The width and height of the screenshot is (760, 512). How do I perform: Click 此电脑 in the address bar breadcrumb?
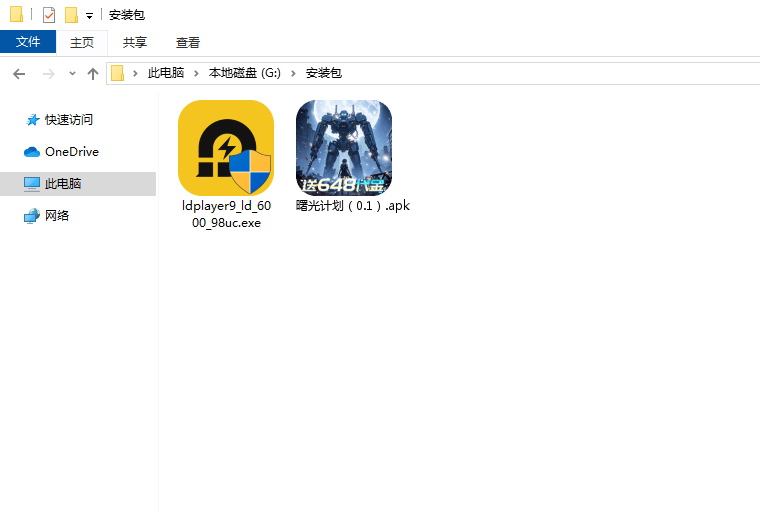[166, 74]
